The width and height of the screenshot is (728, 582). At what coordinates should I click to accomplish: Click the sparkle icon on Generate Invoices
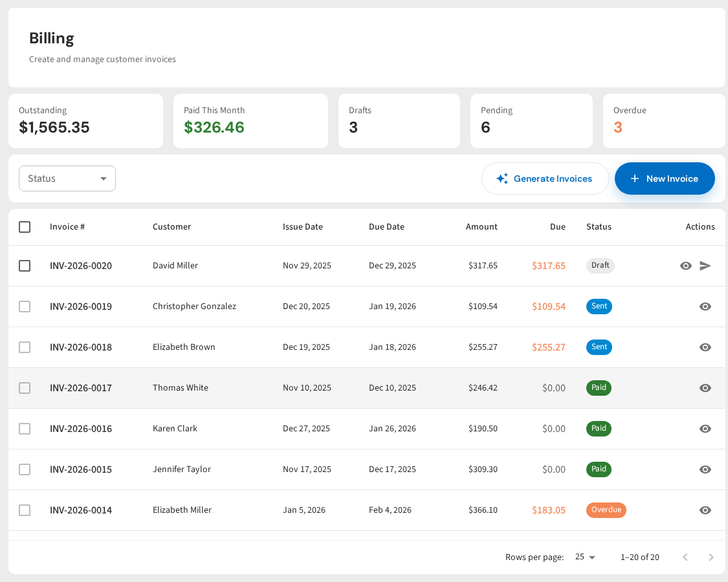coord(502,178)
